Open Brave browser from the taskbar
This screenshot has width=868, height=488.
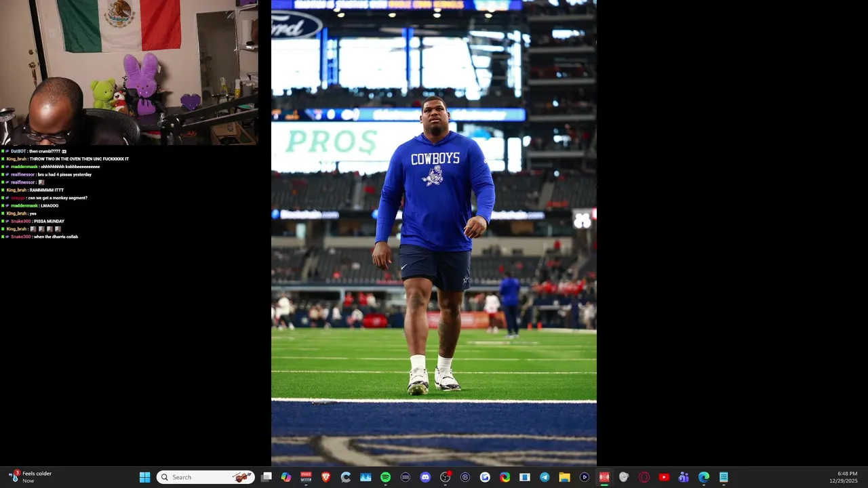pos(326,477)
